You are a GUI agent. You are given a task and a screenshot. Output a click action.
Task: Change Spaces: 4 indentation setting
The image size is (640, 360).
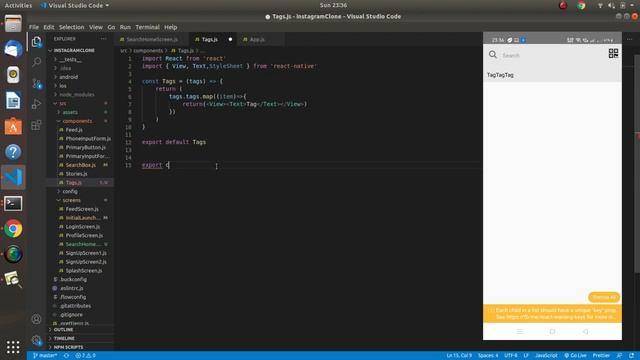(488, 356)
